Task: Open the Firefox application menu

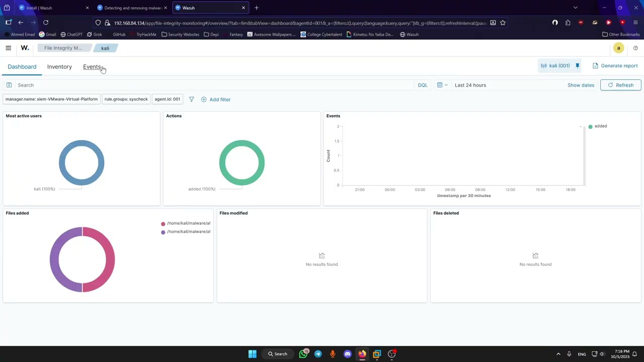Action: coord(635,23)
